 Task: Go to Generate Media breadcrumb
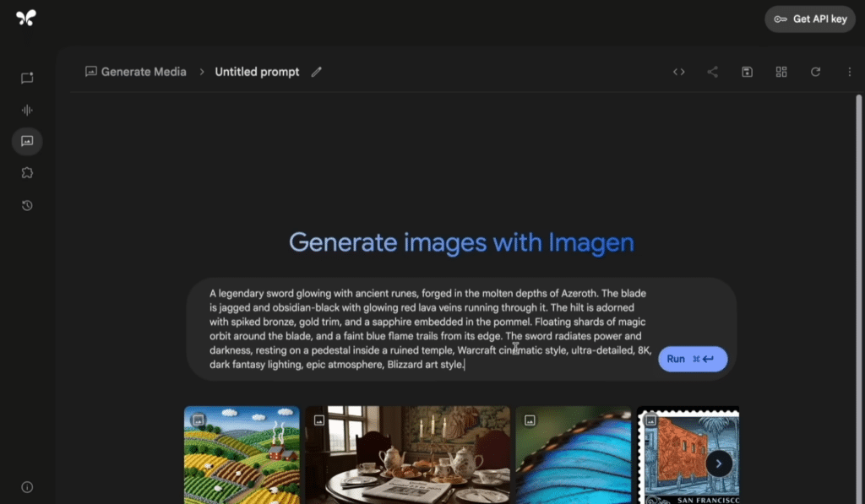click(x=136, y=72)
